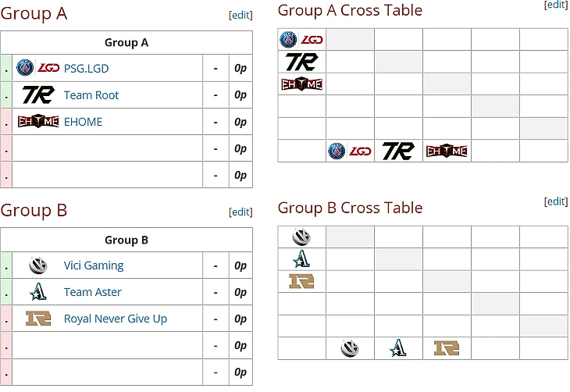570x392 pixels.
Task: Open the Vici Gaming team link
Action: click(94, 265)
